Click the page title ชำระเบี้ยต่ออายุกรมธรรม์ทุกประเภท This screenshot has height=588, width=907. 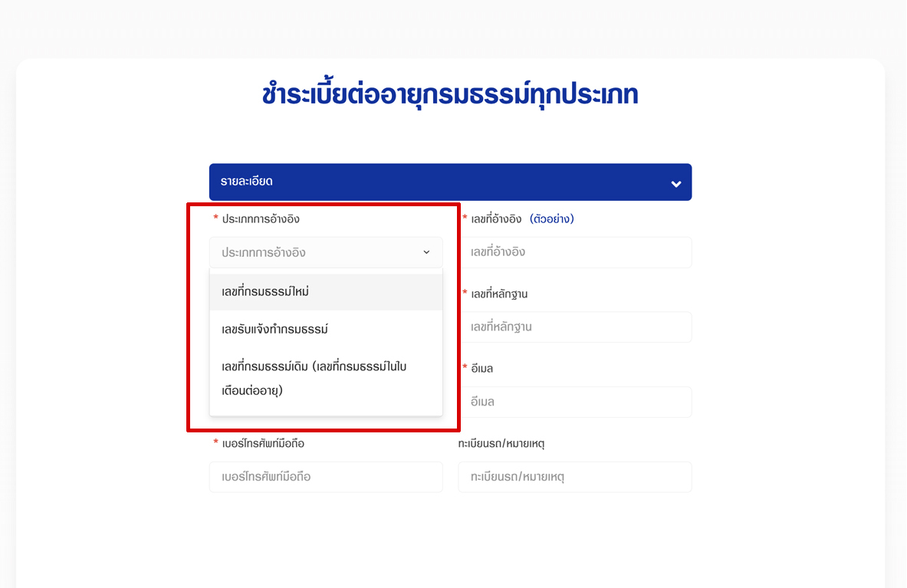450,95
